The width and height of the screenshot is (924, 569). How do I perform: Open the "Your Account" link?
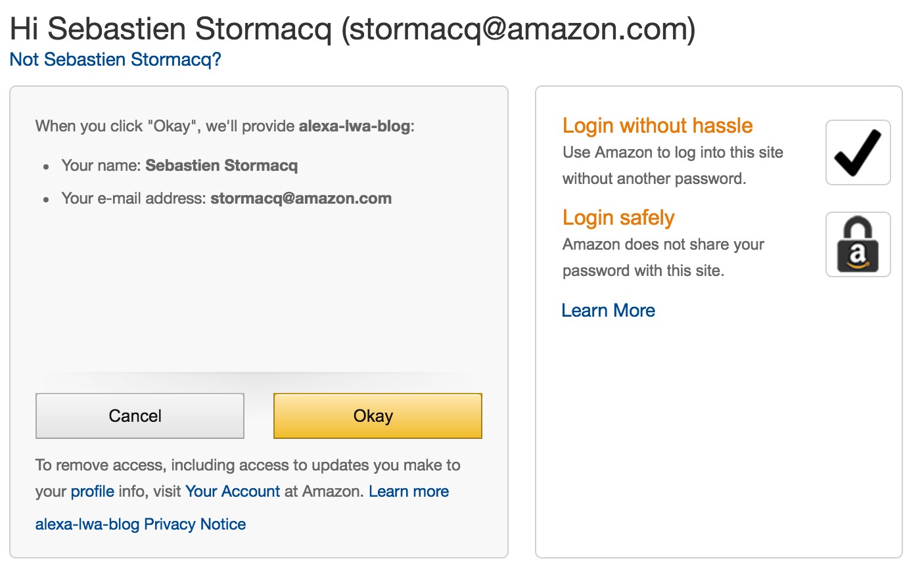[233, 491]
